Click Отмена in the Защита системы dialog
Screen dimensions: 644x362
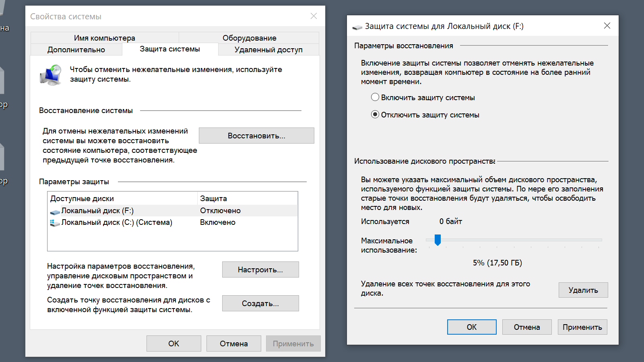(527, 327)
